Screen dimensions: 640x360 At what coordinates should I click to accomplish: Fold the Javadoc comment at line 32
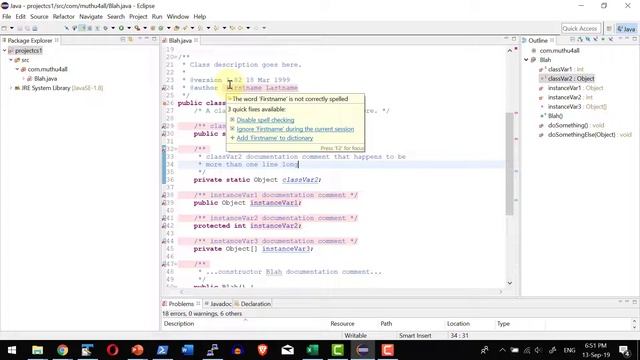(176, 149)
